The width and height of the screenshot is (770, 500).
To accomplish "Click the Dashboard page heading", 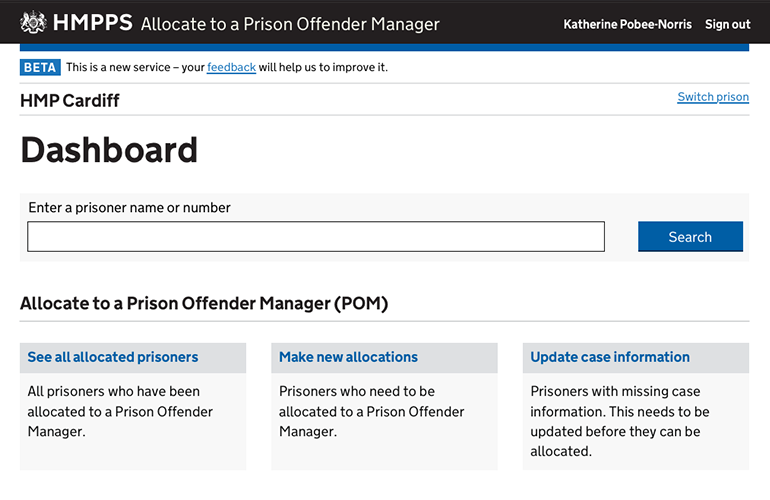I will 109,150.
